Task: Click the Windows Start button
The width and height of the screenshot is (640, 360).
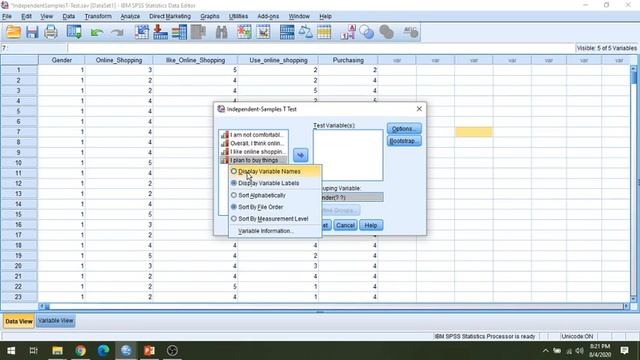Action: 11,351
